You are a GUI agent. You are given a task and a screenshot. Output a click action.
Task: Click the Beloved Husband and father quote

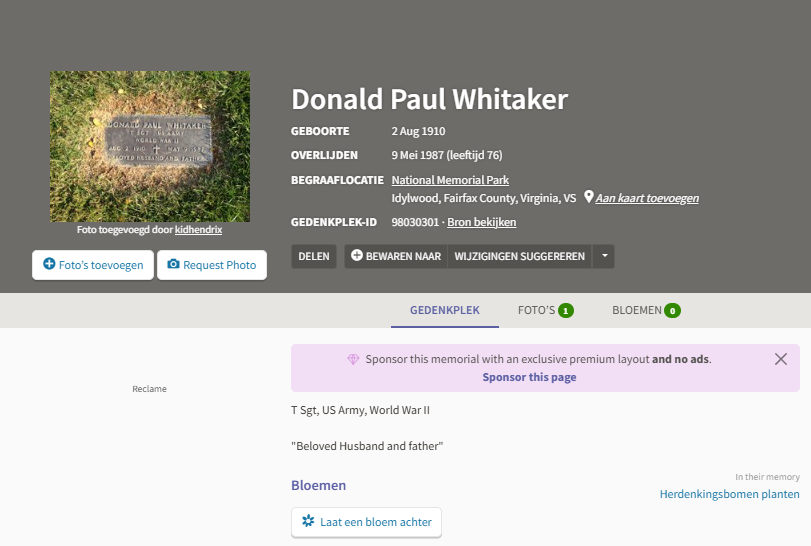pyautogui.click(x=367, y=446)
